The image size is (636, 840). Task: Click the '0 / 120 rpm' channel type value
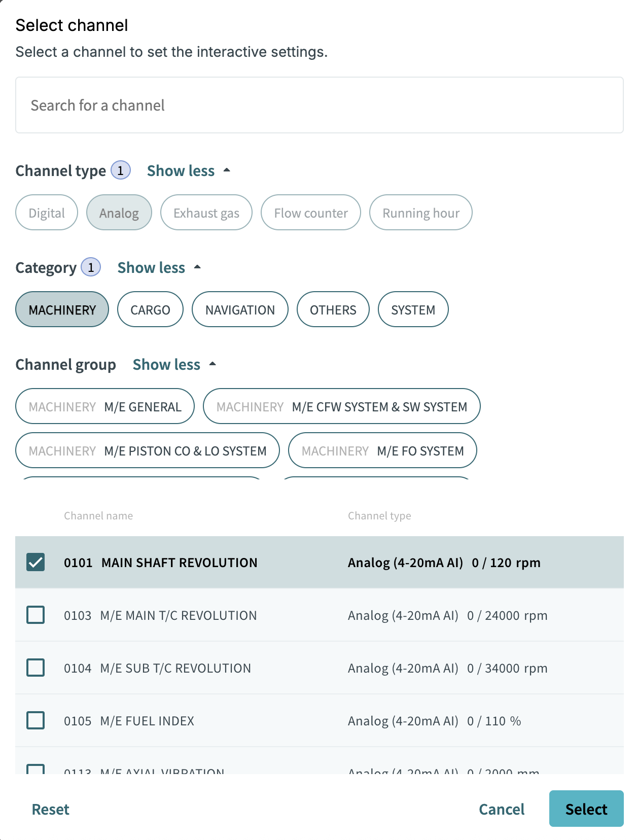506,563
